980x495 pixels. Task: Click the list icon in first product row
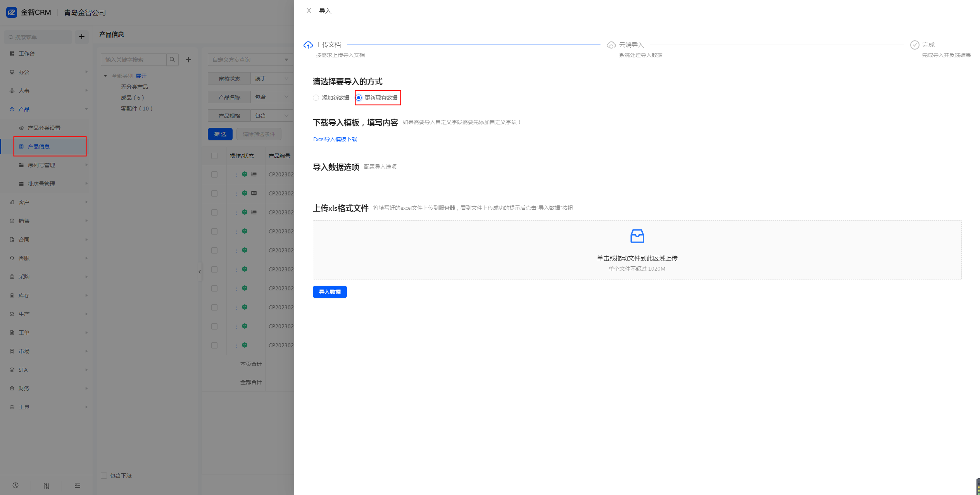(x=254, y=174)
